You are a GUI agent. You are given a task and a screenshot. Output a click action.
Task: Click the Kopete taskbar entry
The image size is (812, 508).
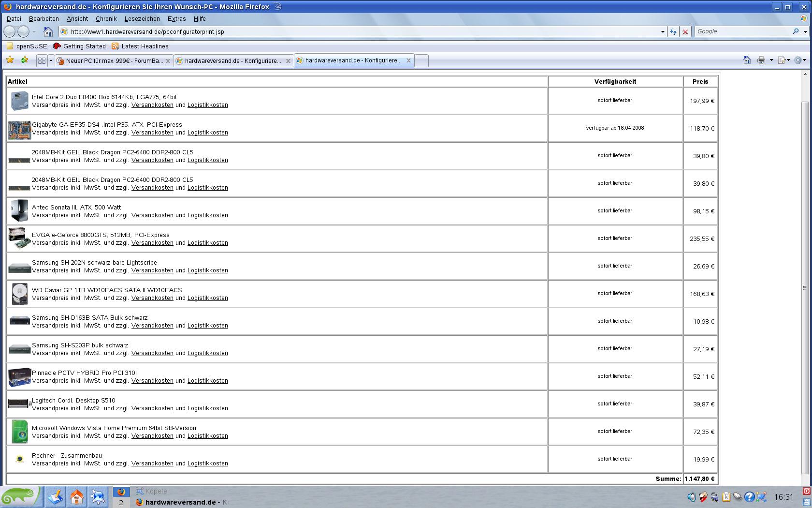(152, 491)
